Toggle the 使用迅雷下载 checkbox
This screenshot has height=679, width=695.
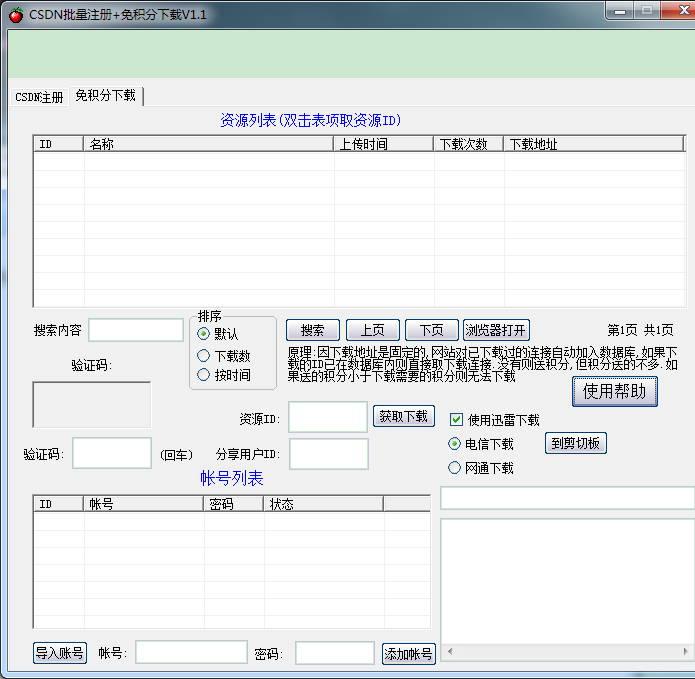point(457,420)
